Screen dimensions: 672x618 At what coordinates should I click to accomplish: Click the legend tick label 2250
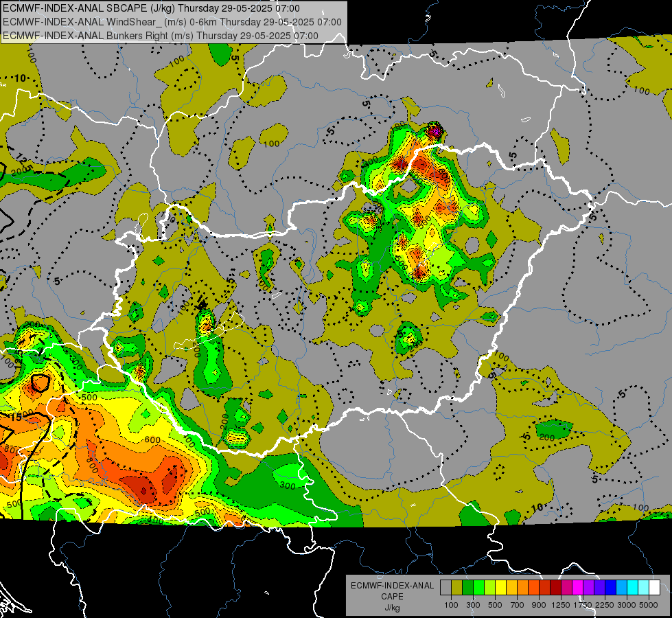pyautogui.click(x=605, y=605)
